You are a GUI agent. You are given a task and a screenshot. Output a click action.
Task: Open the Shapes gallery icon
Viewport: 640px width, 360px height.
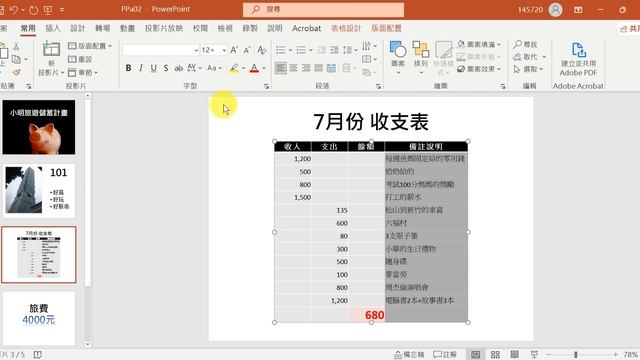pos(398,49)
